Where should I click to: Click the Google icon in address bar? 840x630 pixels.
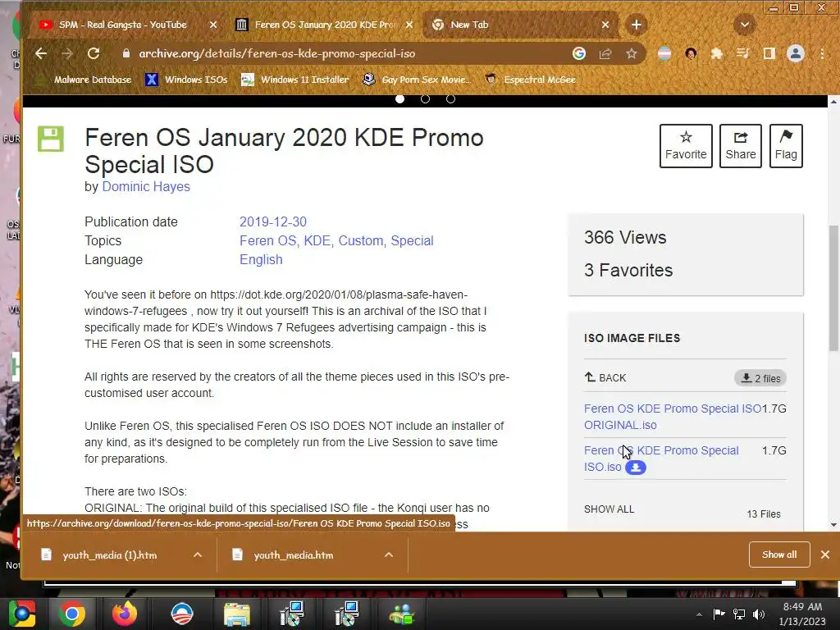tap(578, 53)
